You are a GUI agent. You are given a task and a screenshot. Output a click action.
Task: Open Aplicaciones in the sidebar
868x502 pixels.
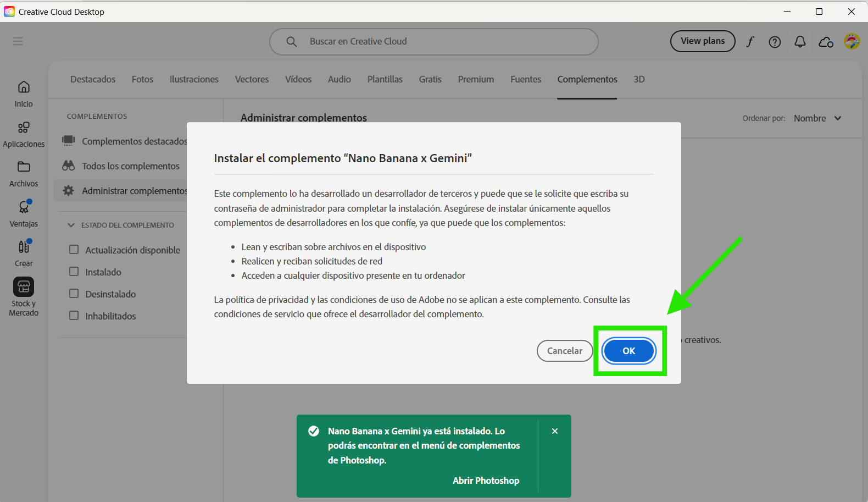(x=24, y=135)
